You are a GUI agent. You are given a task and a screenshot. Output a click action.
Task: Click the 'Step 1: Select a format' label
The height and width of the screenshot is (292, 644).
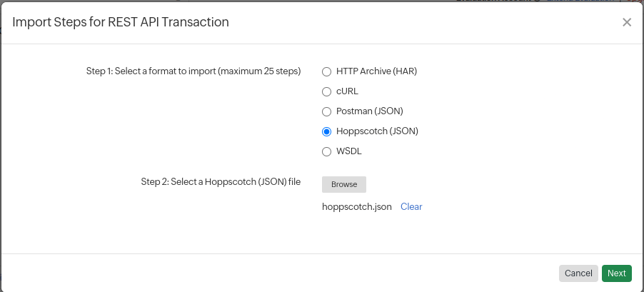(193, 71)
